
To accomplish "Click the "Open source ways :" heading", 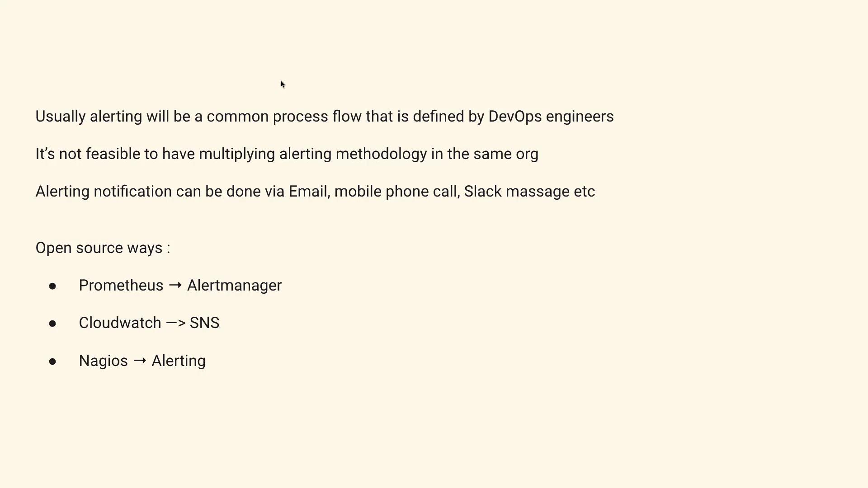I will [103, 248].
